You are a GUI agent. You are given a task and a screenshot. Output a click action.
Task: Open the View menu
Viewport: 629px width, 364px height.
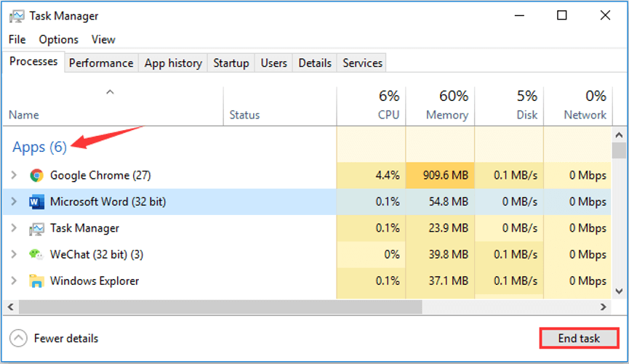(x=103, y=40)
